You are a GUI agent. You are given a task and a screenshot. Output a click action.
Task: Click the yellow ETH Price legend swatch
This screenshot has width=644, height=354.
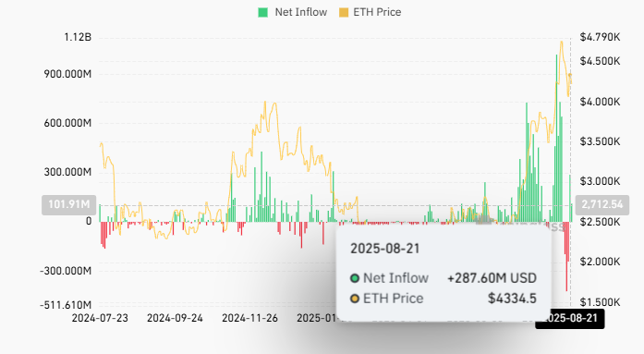pos(344,12)
